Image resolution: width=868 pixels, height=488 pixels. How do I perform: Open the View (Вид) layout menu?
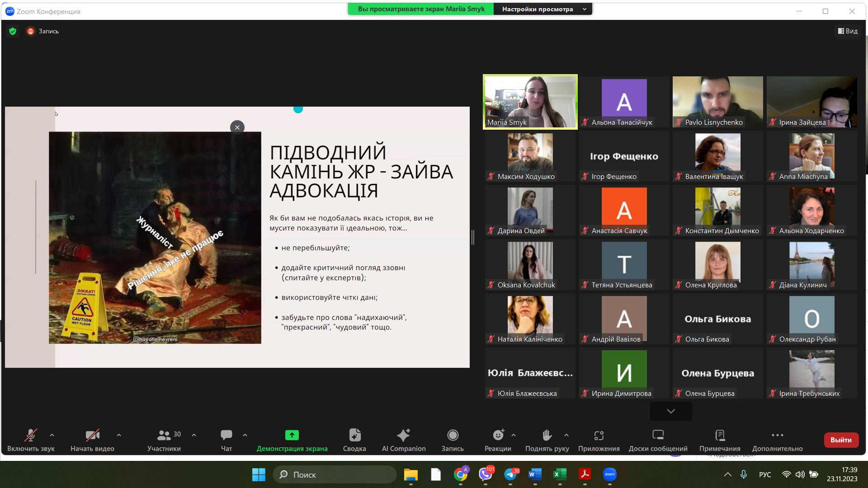[848, 31]
